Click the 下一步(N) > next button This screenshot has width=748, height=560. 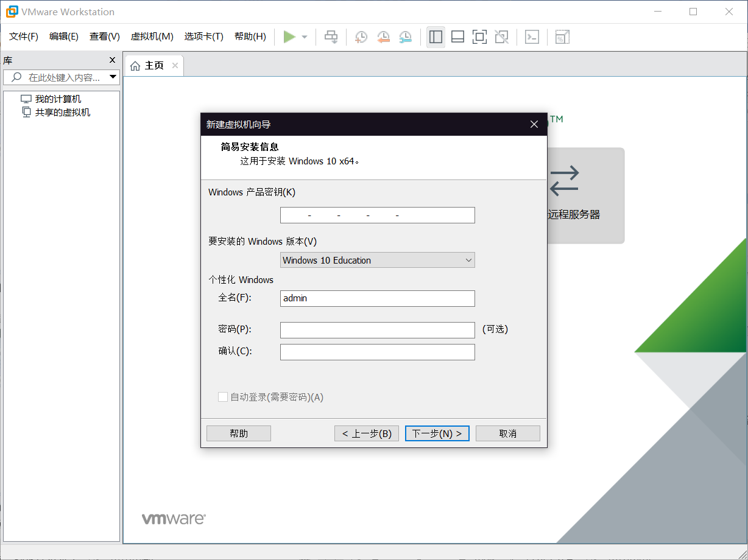tap(437, 433)
